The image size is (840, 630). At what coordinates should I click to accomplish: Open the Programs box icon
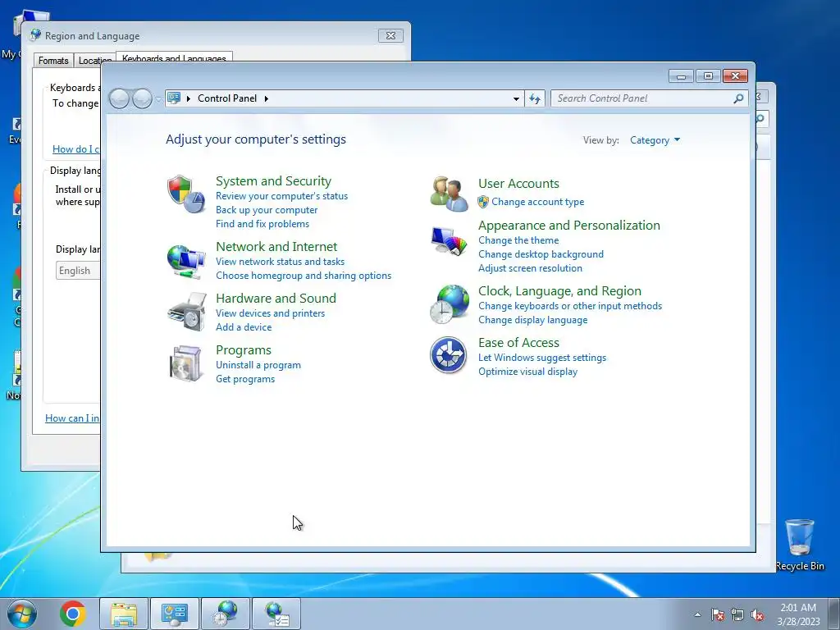click(x=185, y=363)
